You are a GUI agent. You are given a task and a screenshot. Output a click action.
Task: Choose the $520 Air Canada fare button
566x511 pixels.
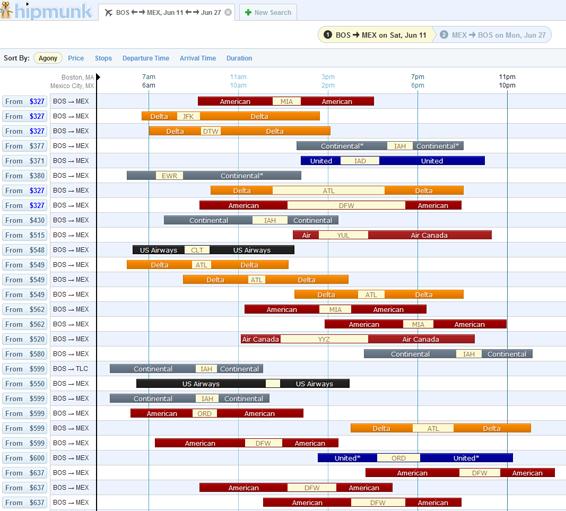tap(25, 339)
